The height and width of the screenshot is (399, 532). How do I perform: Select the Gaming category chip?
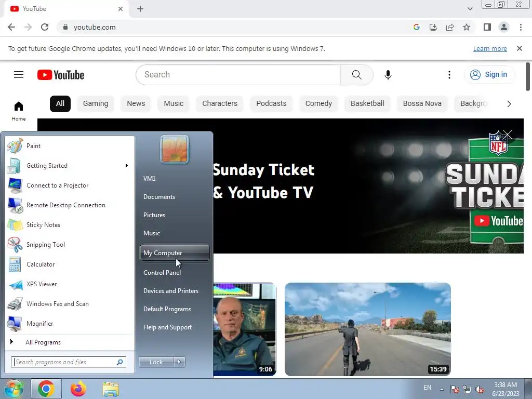[x=96, y=103]
